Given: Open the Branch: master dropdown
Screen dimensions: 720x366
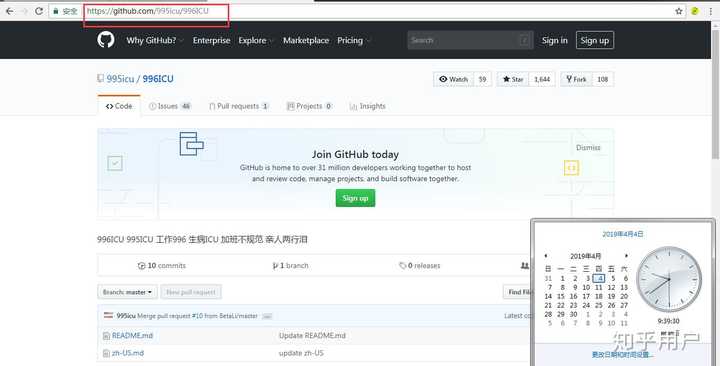Looking at the screenshot, I should (x=127, y=292).
